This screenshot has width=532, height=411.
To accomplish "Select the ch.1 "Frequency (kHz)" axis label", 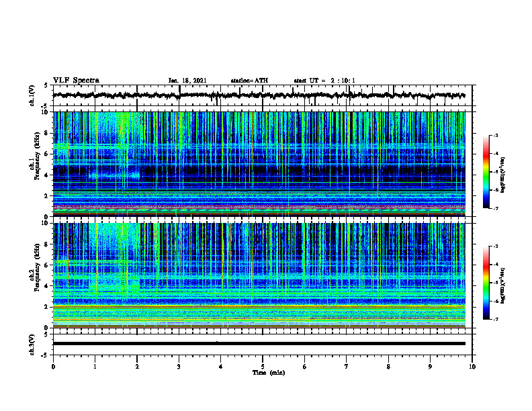I will [x=37, y=156].
